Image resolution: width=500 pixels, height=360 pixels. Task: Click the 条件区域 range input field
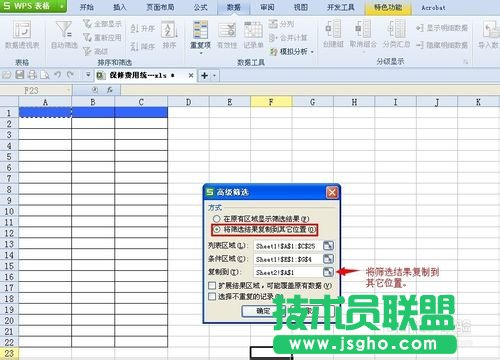(x=288, y=259)
